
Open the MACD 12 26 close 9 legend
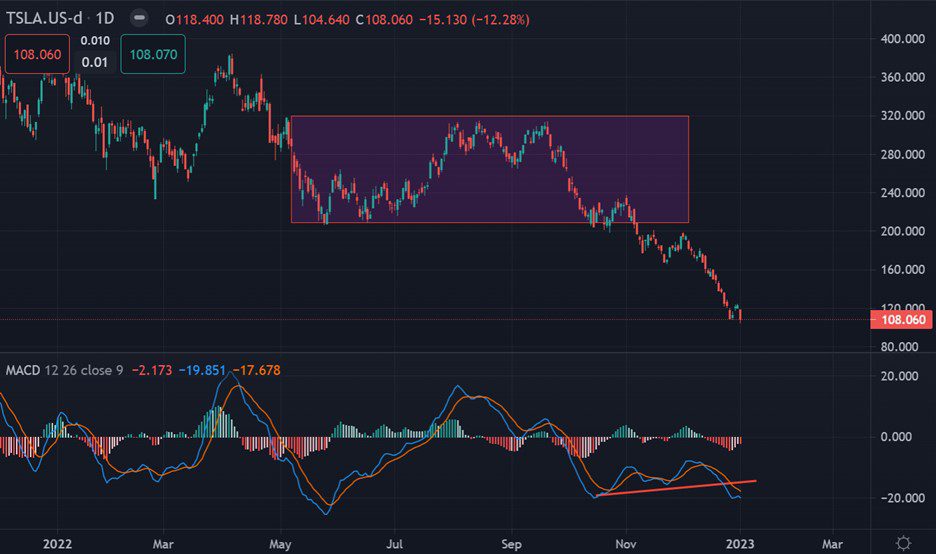pos(64,370)
